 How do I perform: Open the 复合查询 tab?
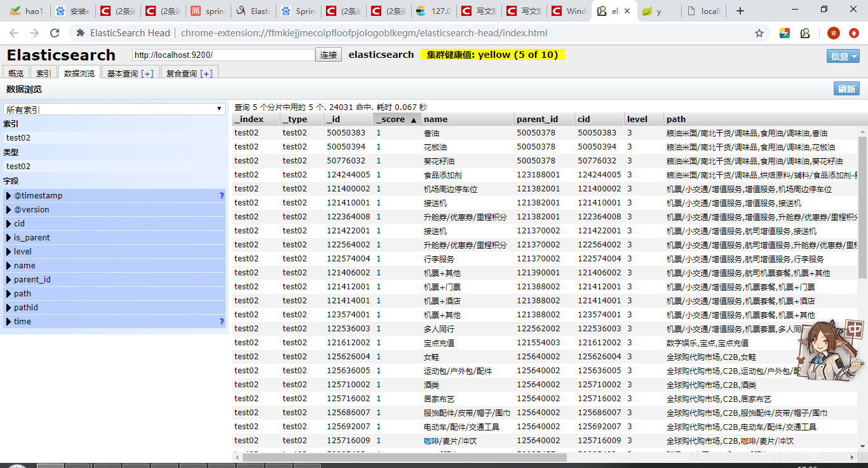coord(189,73)
